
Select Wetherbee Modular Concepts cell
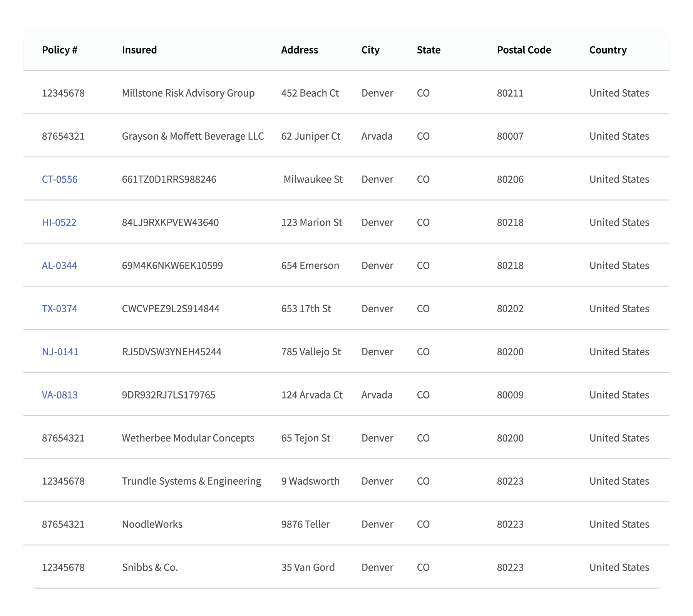188,438
